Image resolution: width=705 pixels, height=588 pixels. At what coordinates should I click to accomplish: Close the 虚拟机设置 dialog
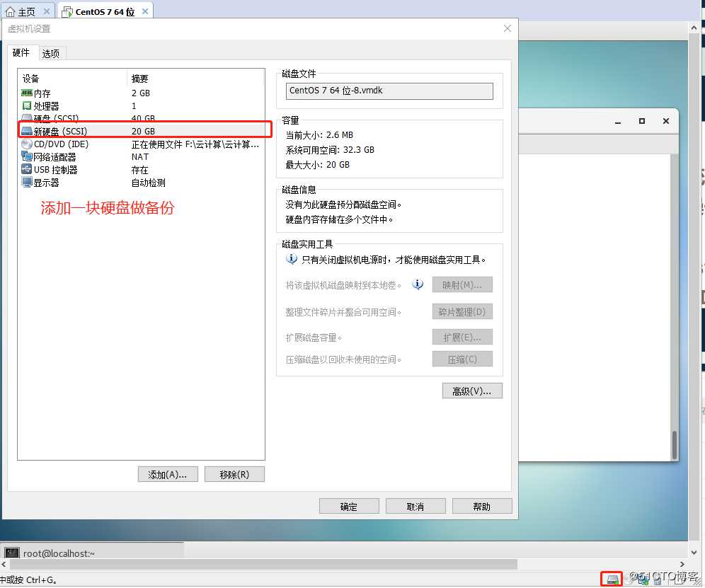pyautogui.click(x=508, y=28)
